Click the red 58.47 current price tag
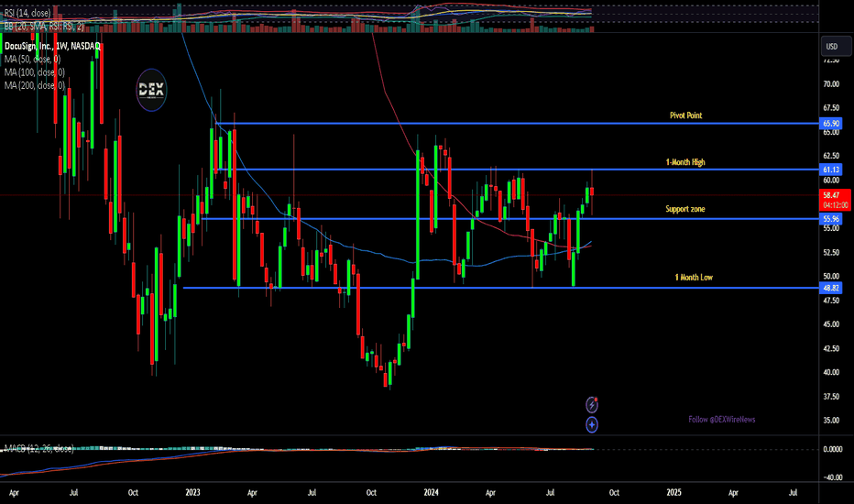 [x=835, y=200]
